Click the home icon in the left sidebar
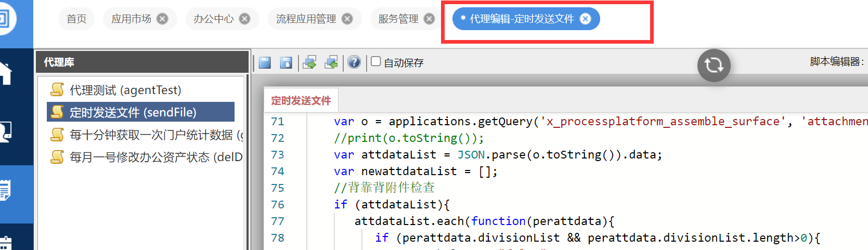 tap(6, 73)
